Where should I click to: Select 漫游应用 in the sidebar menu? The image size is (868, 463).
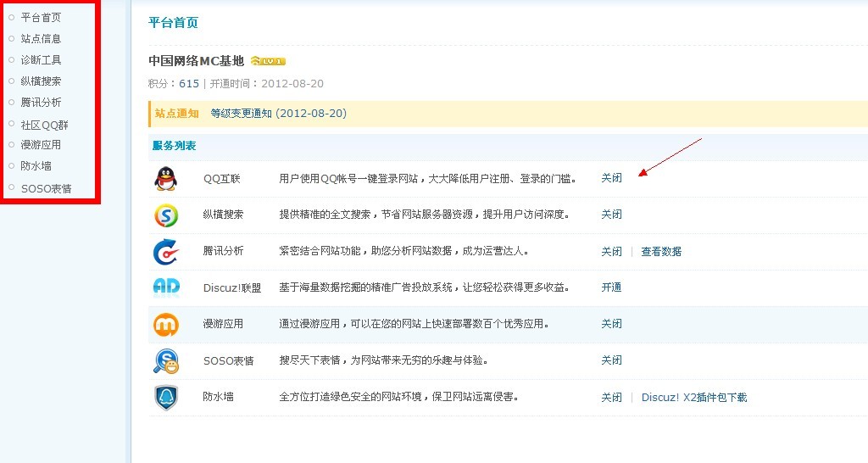point(41,145)
